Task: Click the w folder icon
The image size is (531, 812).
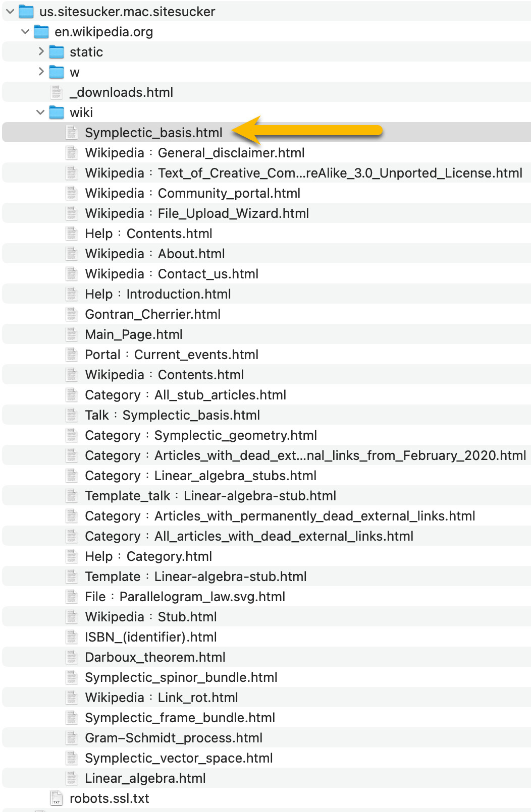Action: click(57, 72)
